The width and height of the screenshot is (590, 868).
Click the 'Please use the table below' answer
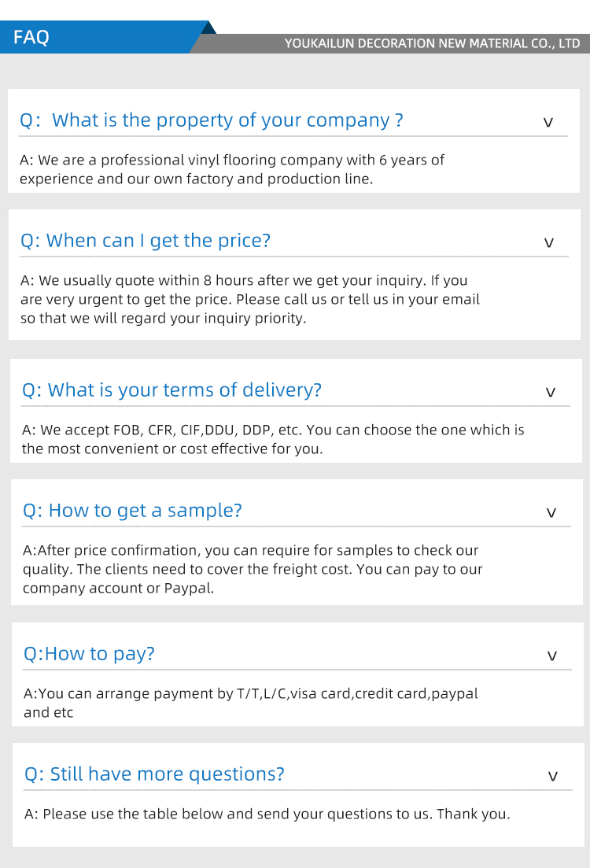[x=267, y=814]
